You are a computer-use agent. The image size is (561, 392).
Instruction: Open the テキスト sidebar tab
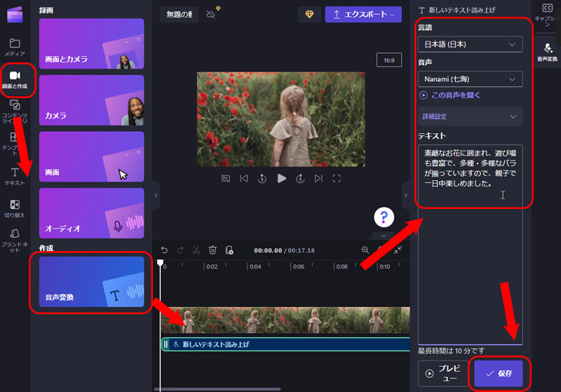(15, 177)
